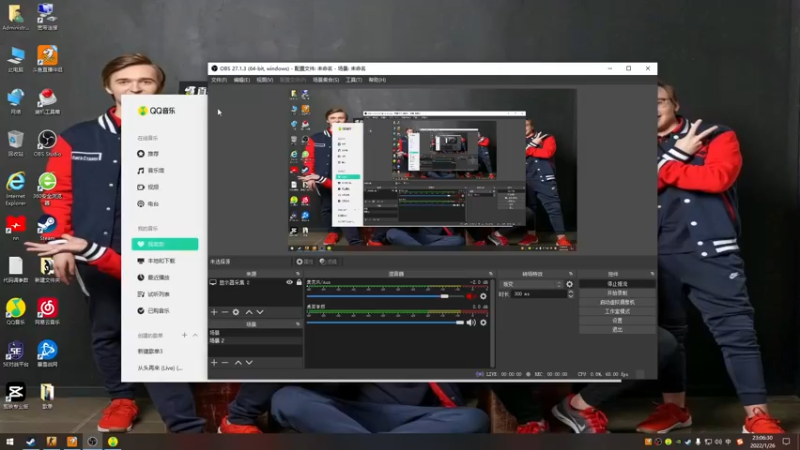Open Purchased Music in QQ Music
Screen dimensions: 800x450
(154, 311)
